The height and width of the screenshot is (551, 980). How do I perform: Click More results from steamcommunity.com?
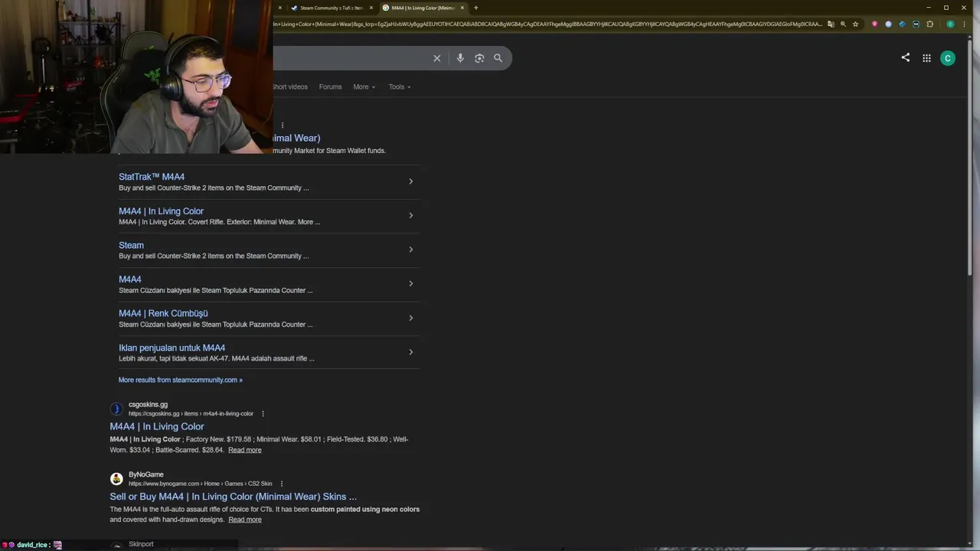pyautogui.click(x=180, y=380)
